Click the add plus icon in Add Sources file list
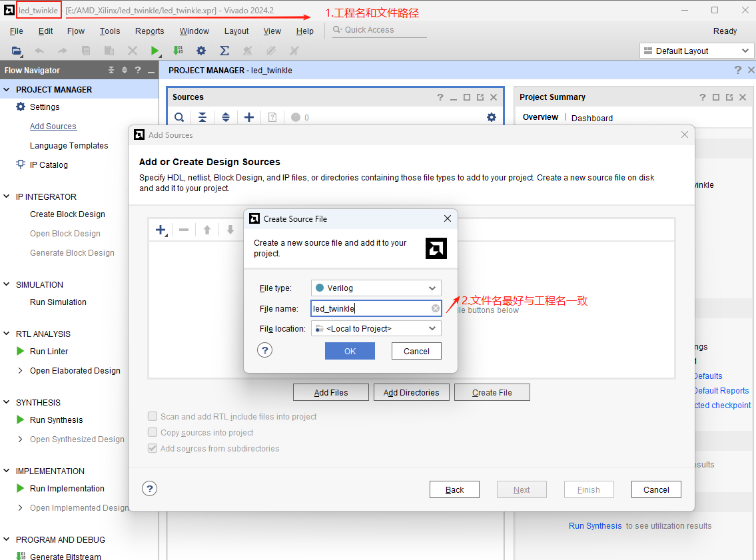This screenshot has width=756, height=560. click(161, 230)
